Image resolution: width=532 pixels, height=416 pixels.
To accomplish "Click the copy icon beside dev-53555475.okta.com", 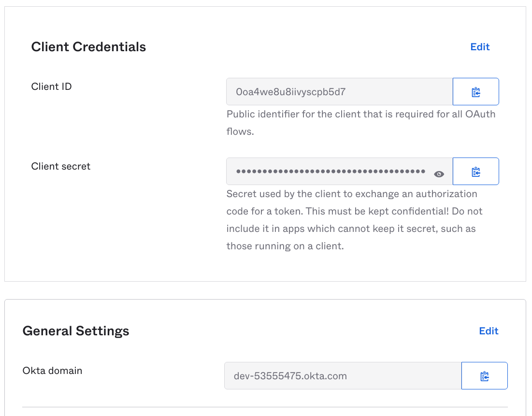I will click(x=484, y=375).
